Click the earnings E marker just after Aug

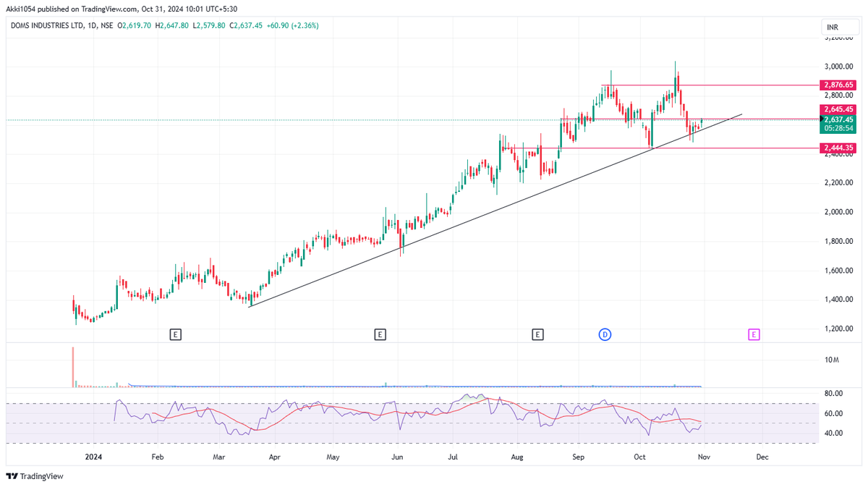click(537, 334)
